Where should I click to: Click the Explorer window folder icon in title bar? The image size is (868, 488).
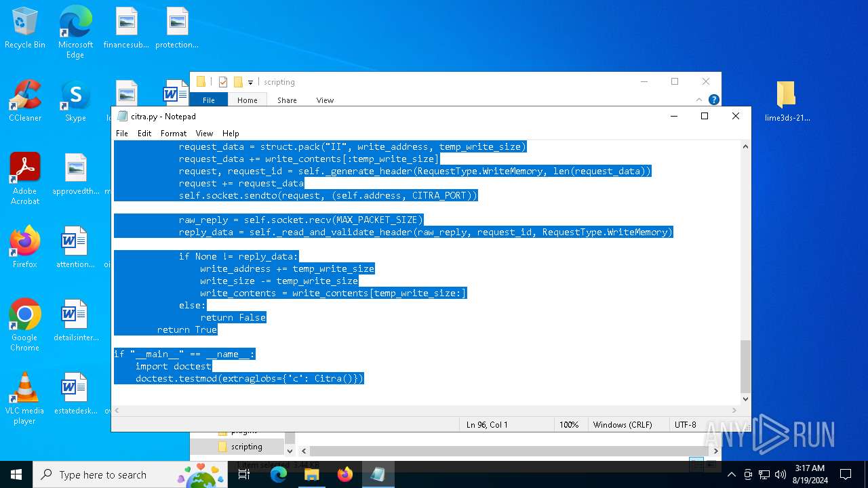tap(201, 82)
